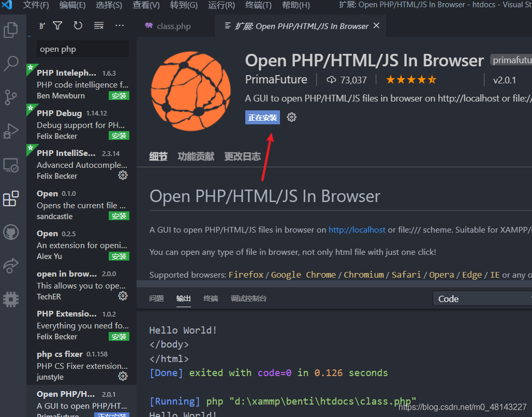Image resolution: width=532 pixels, height=417 pixels.
Task: Click the extension's orange globe logo
Action: pos(190,91)
